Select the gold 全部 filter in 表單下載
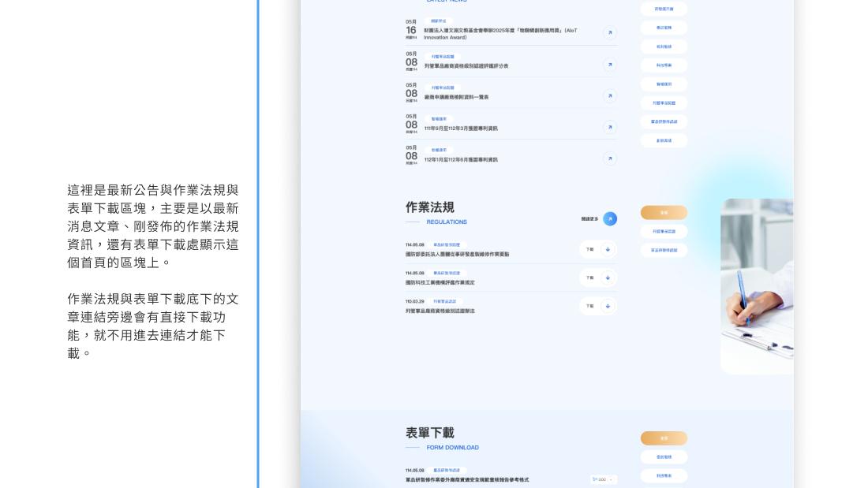 click(664, 438)
